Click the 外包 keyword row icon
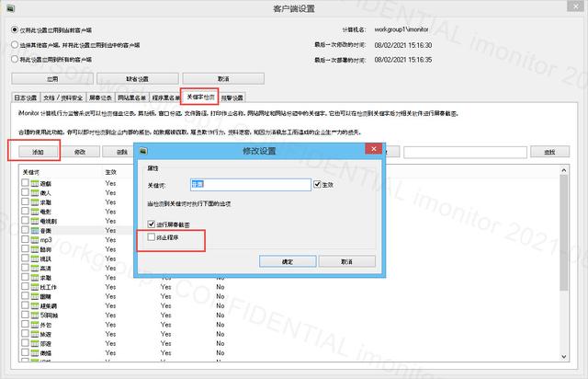 point(35,325)
